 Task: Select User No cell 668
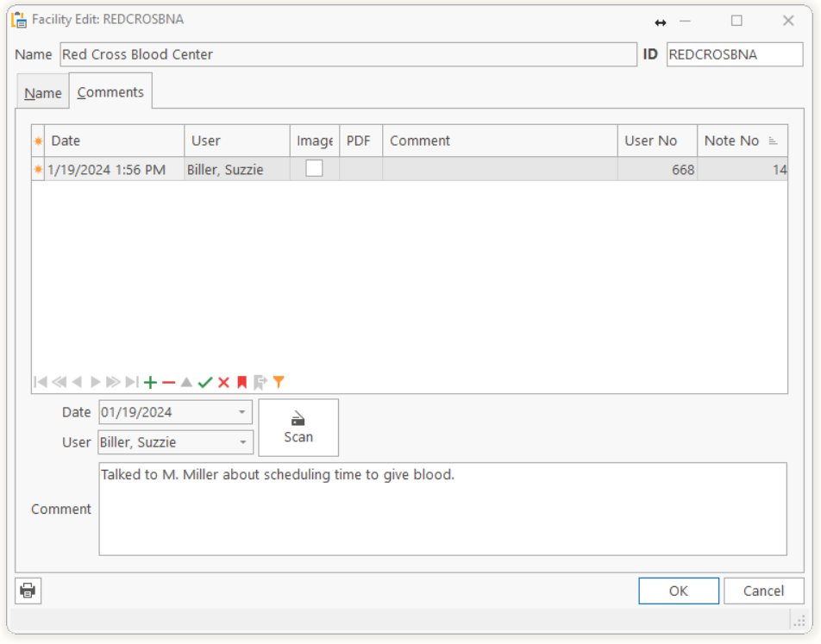658,170
